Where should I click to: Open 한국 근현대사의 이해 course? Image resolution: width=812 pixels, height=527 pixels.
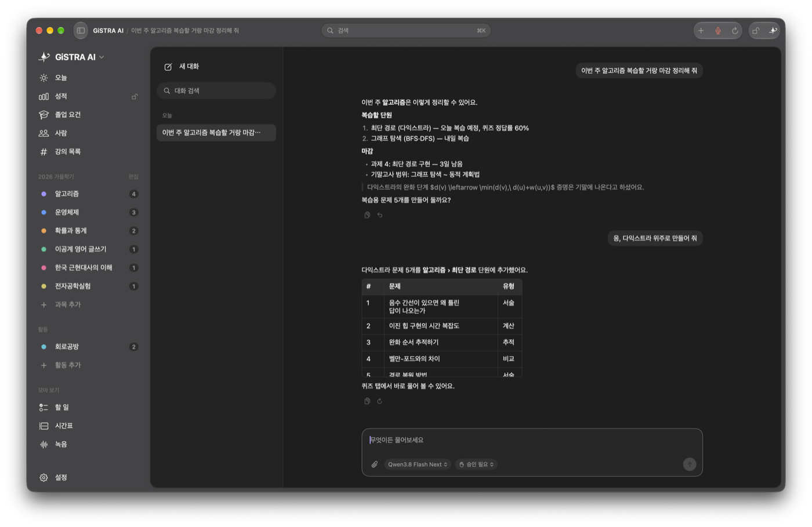(88, 268)
